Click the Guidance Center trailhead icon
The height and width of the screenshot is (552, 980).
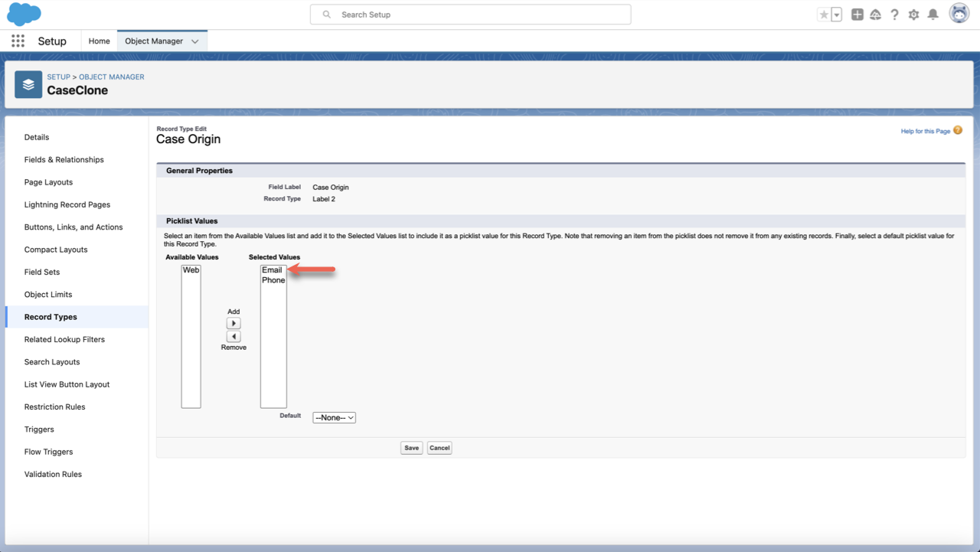876,15
